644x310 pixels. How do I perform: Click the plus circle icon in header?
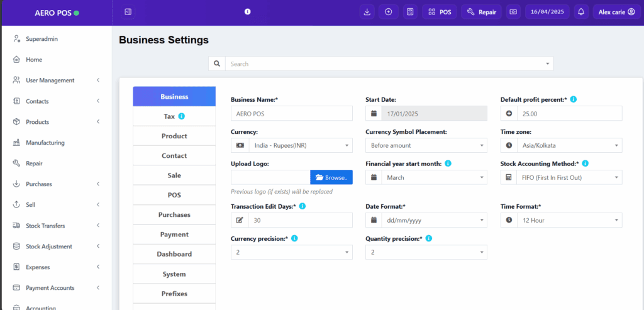click(x=388, y=11)
